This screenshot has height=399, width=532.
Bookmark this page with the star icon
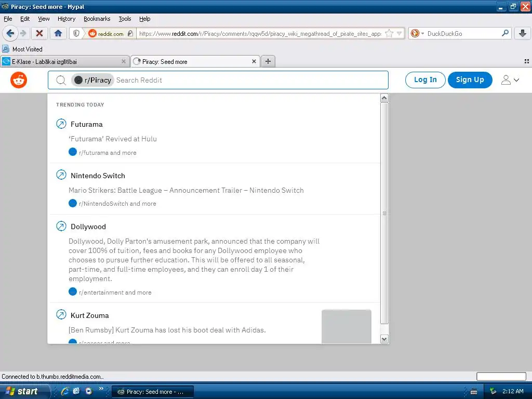[389, 33]
